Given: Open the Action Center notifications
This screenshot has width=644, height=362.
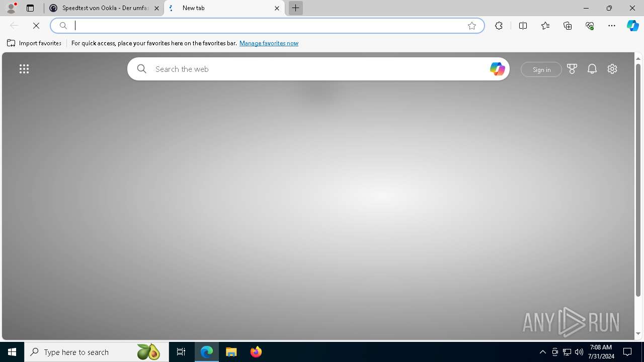Looking at the screenshot, I should 627,352.
